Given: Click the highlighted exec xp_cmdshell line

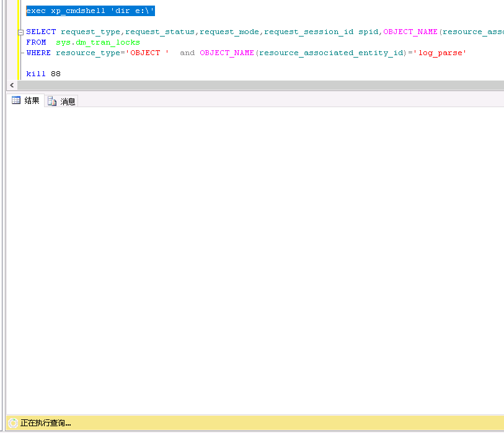Looking at the screenshot, I should click(x=90, y=11).
